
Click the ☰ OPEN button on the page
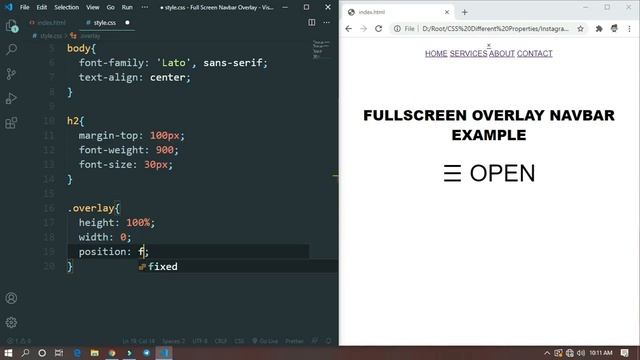coord(489,173)
